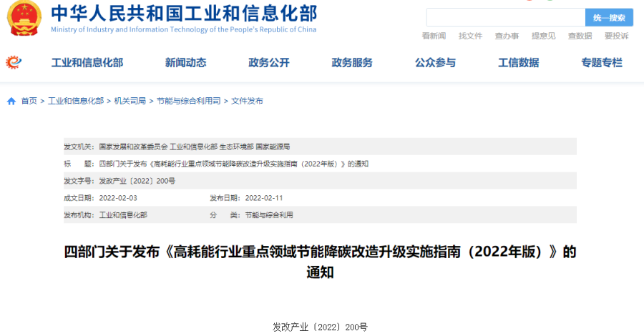Open the 工业和信息化部 nav menu
Image resolution: width=644 pixels, height=336 pixels.
click(x=87, y=63)
